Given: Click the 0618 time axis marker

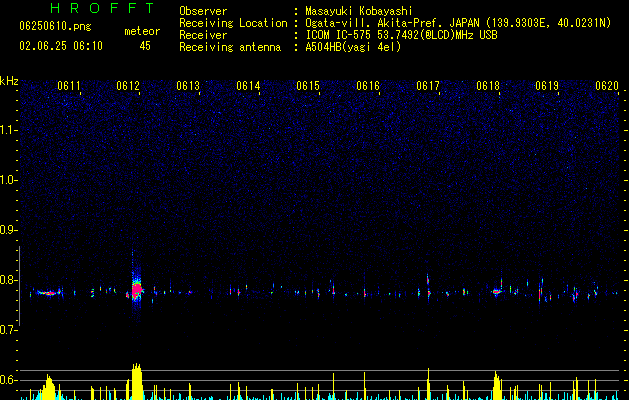Looking at the screenshot, I should (488, 85).
